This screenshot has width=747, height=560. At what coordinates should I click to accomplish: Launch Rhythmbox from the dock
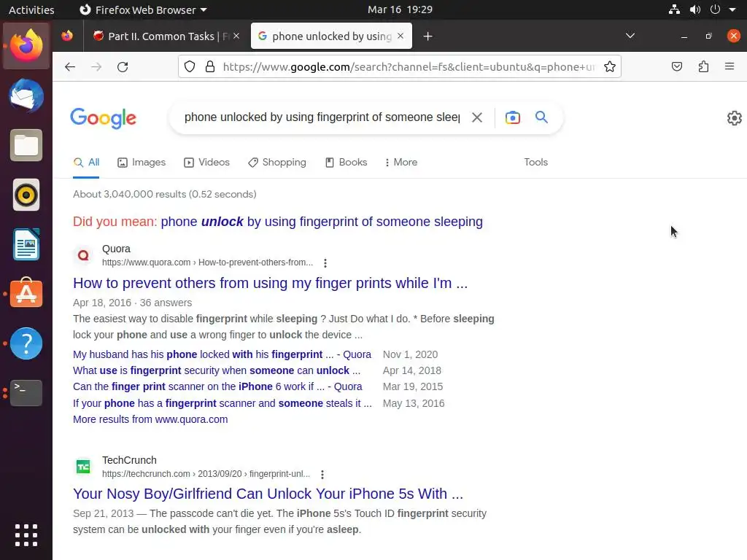click(x=26, y=195)
